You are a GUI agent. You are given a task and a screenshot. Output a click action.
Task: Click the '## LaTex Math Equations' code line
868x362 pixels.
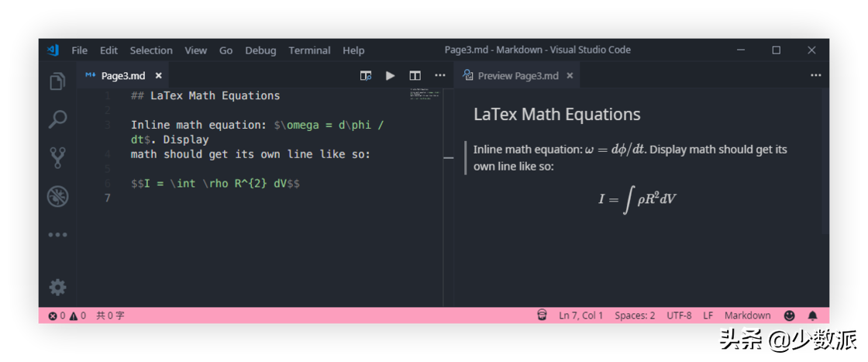(205, 96)
